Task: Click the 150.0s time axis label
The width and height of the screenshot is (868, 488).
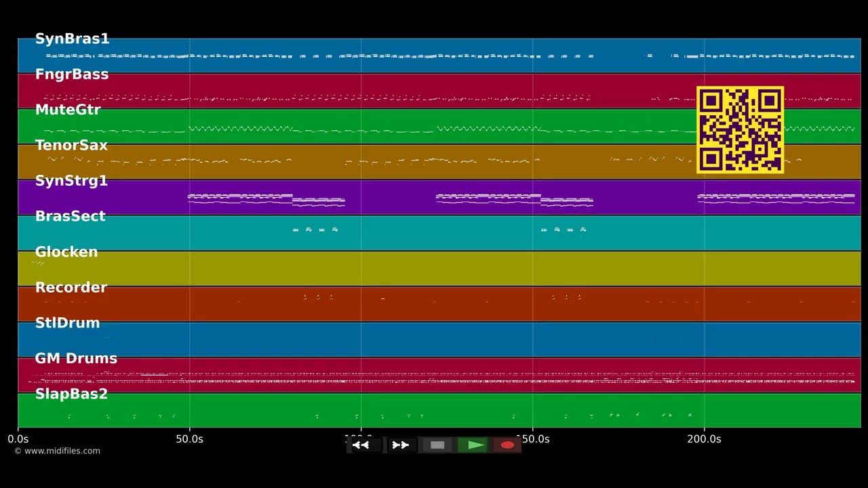Action: (536, 439)
